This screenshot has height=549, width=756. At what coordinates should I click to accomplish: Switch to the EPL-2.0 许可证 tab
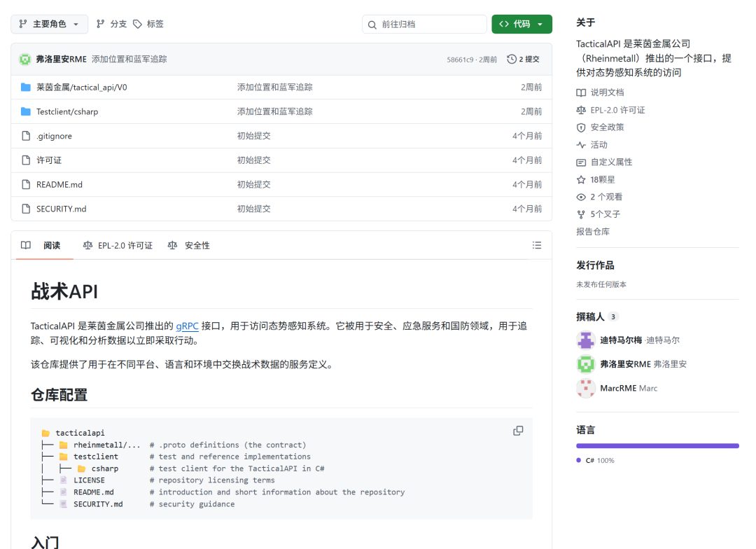[118, 245]
